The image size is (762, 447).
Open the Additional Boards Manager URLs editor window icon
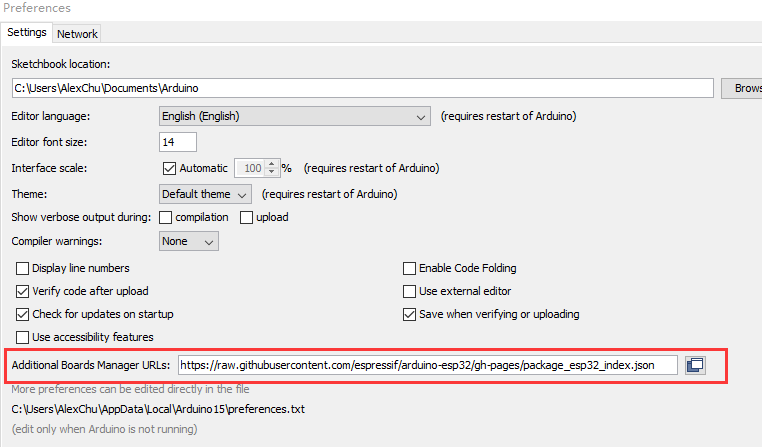pos(695,365)
